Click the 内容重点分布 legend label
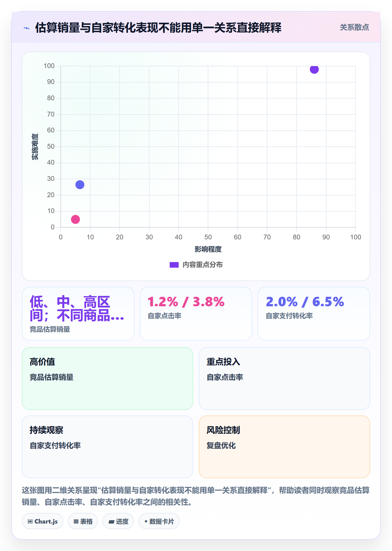 point(202,265)
